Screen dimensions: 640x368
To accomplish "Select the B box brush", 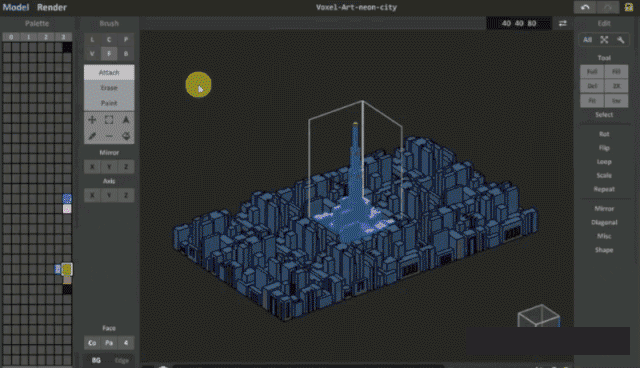I will (x=126, y=53).
